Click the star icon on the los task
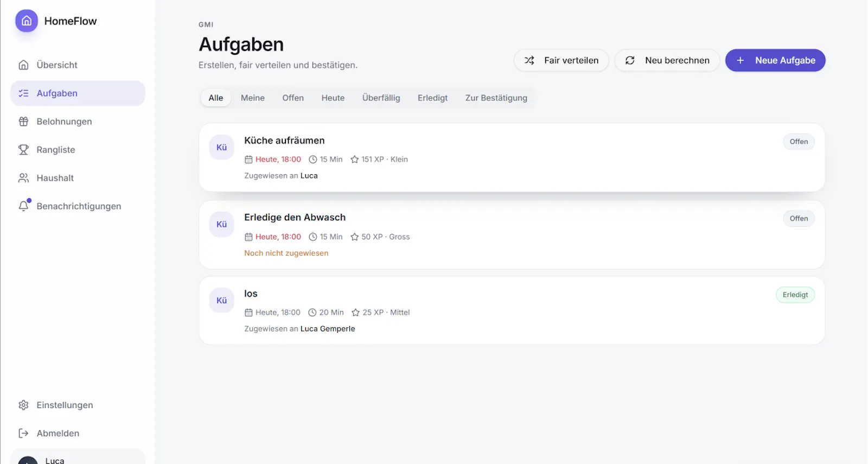Viewport: 868px width, 464px height. pos(356,313)
